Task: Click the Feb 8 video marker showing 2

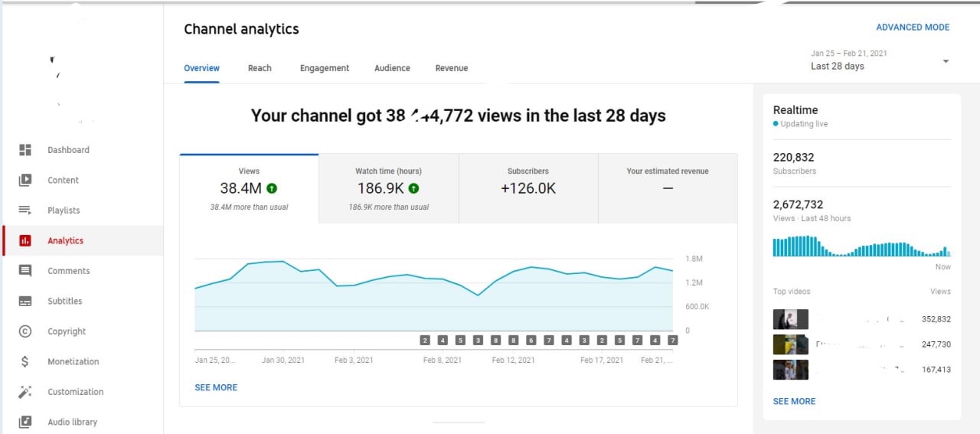Action: pos(425,340)
